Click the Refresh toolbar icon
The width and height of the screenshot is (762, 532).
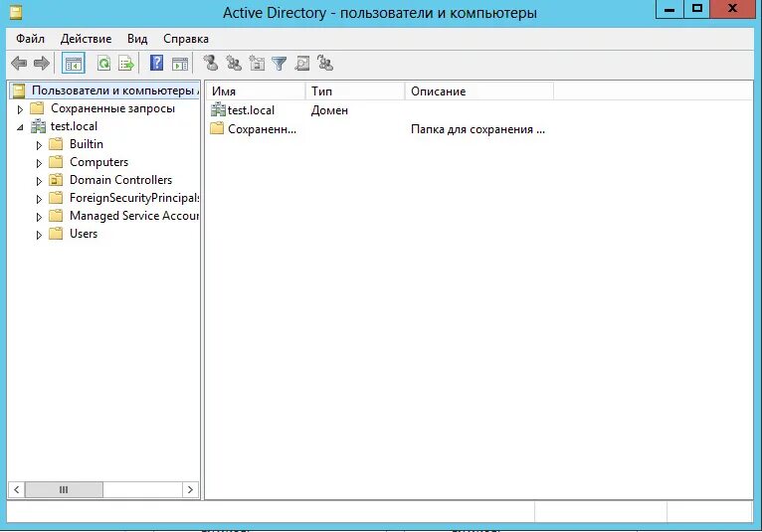coord(103,64)
